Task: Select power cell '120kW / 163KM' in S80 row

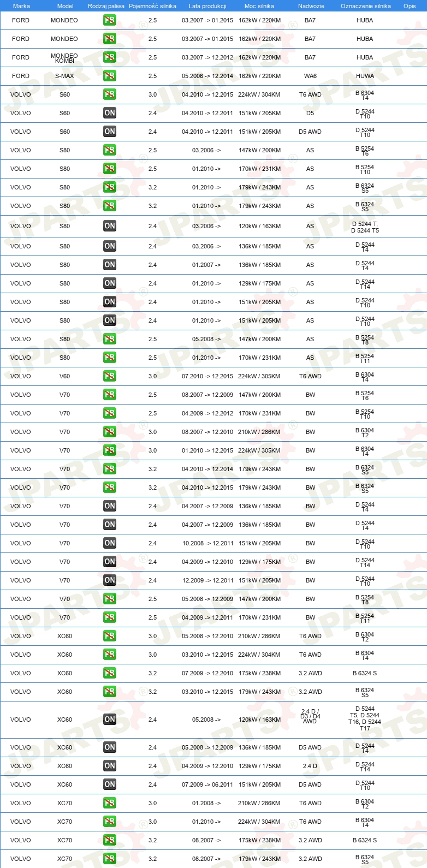Action: pos(259,226)
